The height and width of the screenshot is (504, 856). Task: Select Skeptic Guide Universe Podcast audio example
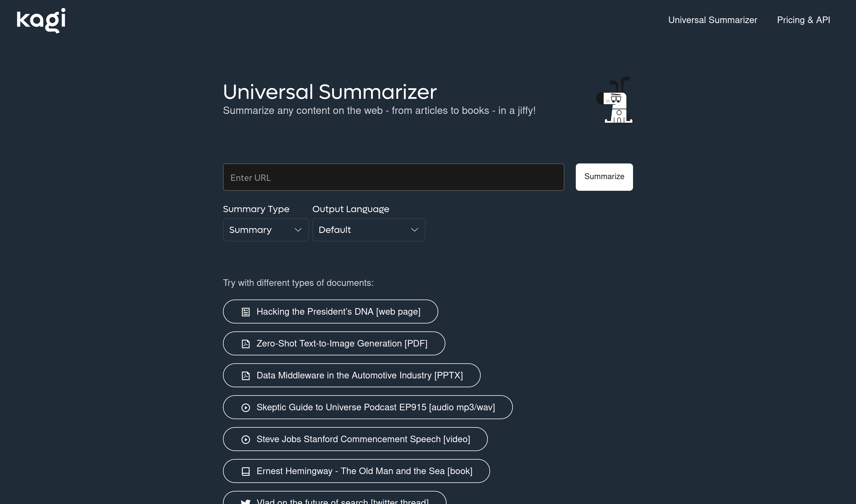tap(368, 407)
